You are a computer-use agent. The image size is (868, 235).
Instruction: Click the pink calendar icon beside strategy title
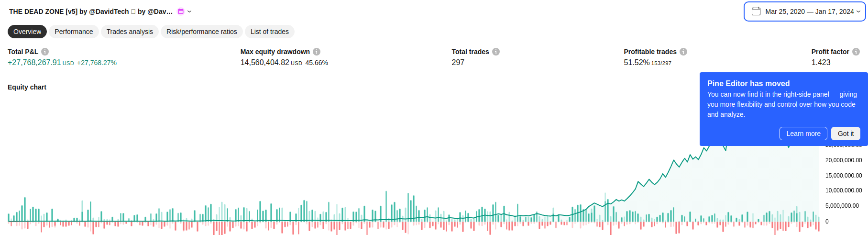point(181,11)
